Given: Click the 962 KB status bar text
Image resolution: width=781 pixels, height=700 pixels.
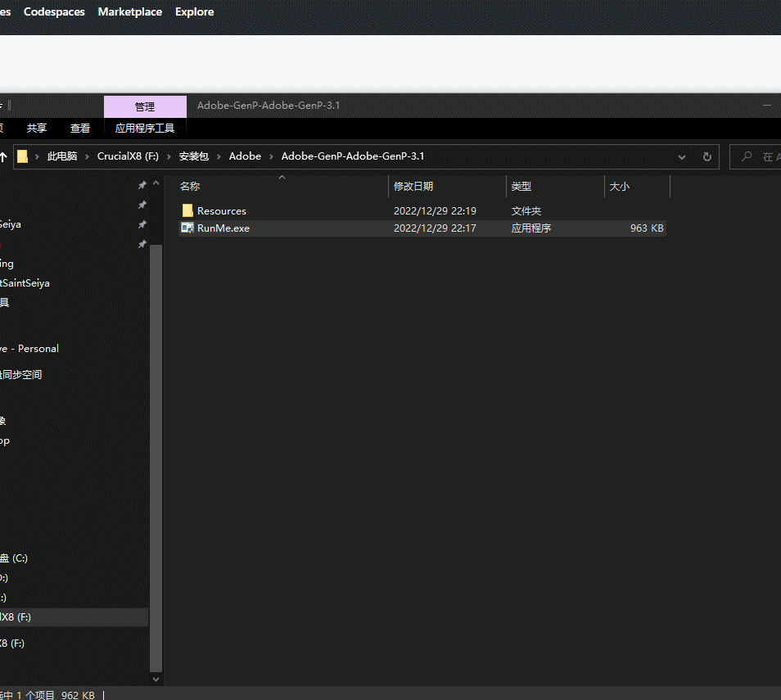Looking at the screenshot, I should pos(78,695).
